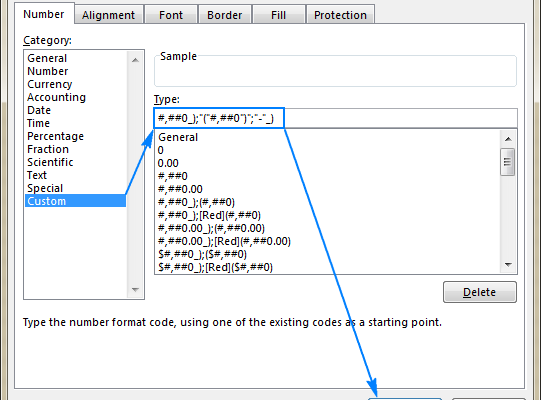The height and width of the screenshot is (400, 541).
Task: Pick the #,##0.00_);[Red](#,##0.00) format
Action: click(328, 241)
